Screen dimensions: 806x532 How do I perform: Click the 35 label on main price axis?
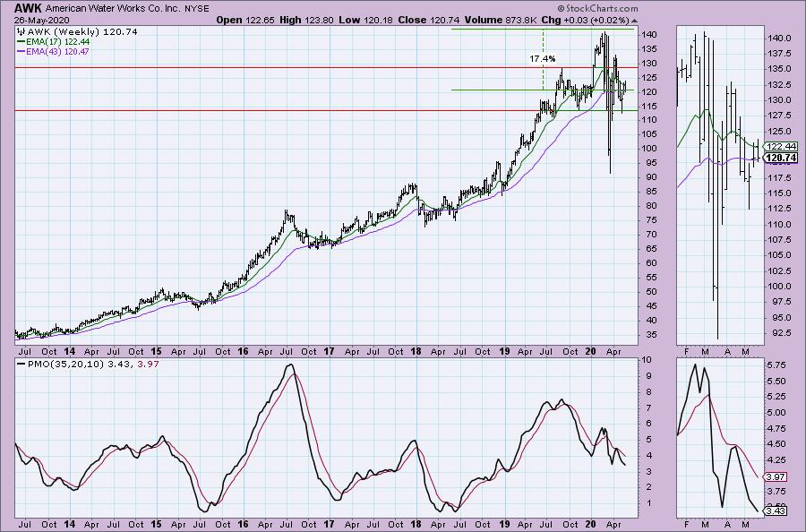[650, 335]
